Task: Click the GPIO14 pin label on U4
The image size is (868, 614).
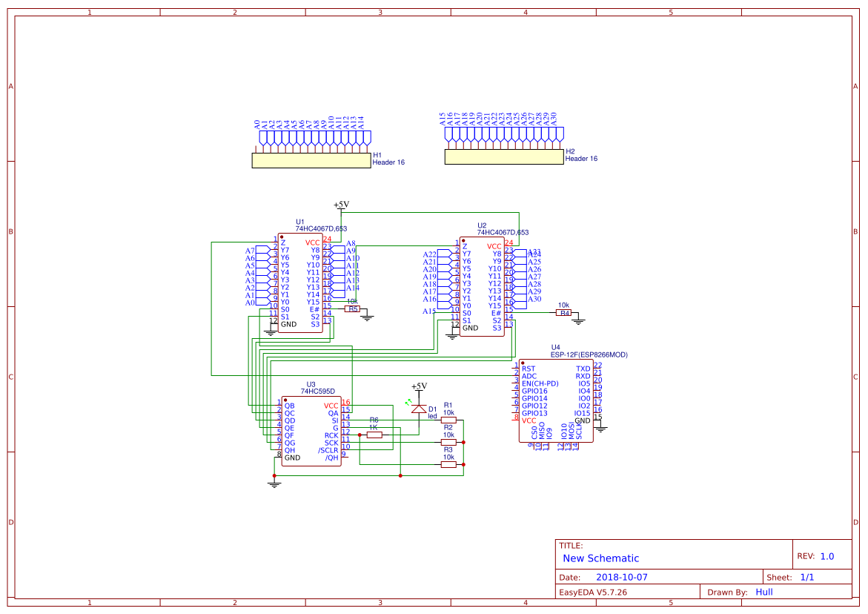Action: [534, 398]
